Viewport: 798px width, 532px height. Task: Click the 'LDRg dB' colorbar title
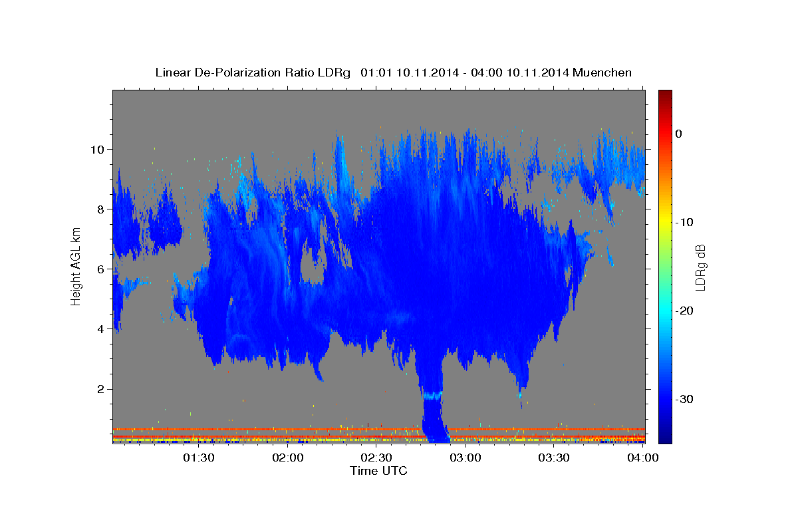pyautogui.click(x=700, y=267)
